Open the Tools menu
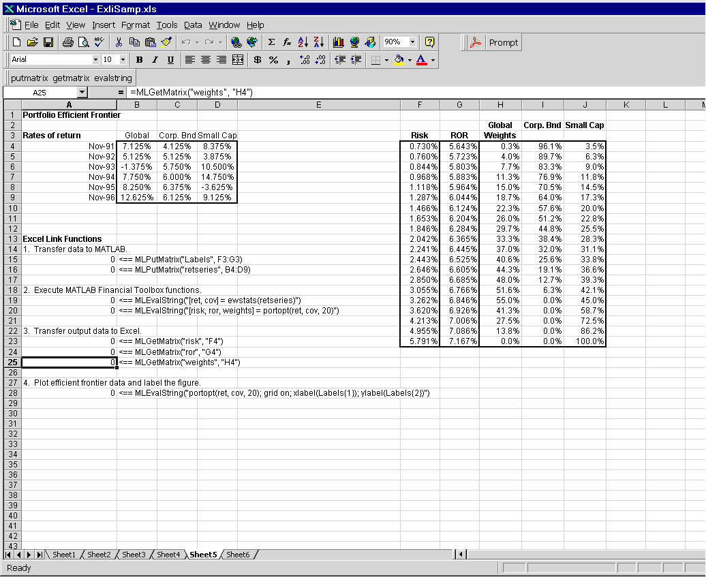The image size is (706, 588). pyautogui.click(x=166, y=25)
